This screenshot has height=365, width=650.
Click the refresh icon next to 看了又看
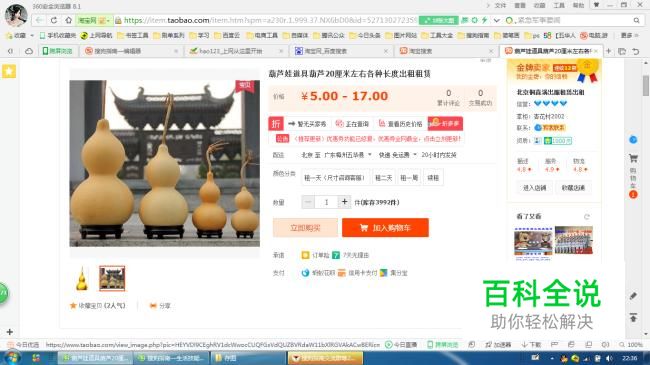pyautogui.click(x=587, y=217)
